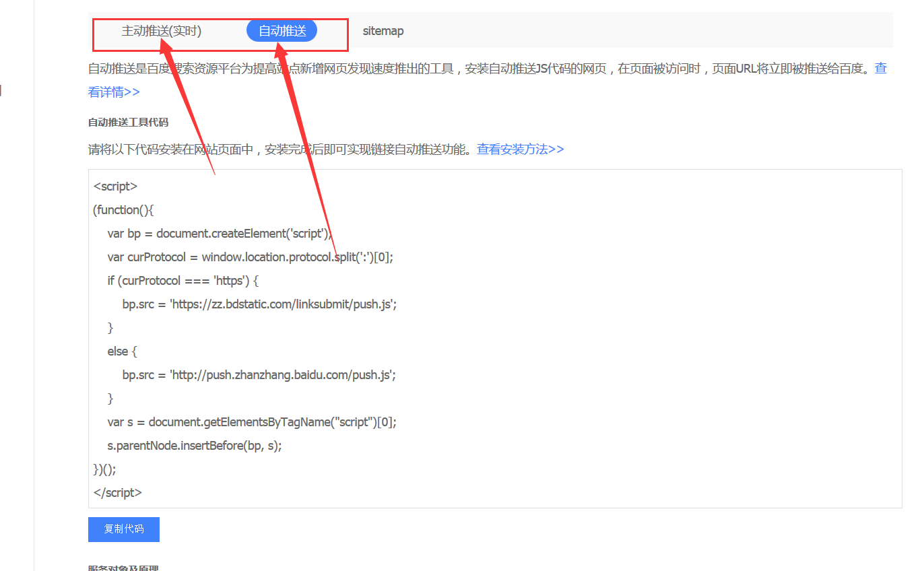
Task: Open the sitemap tab
Action: (x=383, y=31)
